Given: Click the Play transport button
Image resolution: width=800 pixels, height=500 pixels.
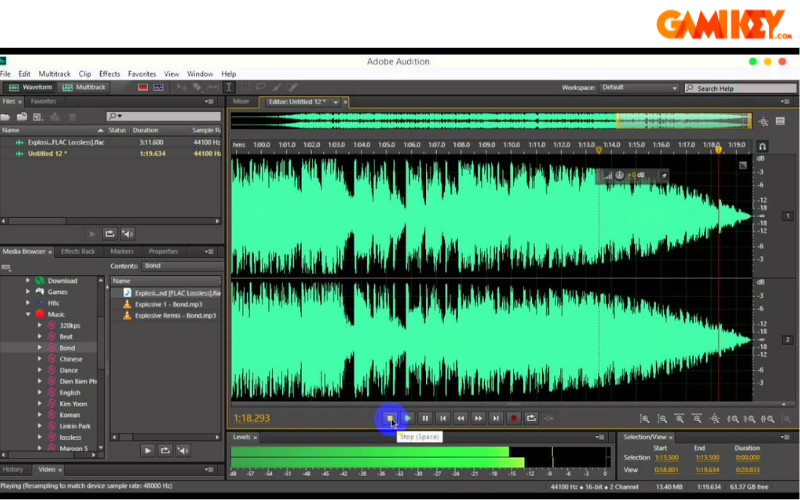Looking at the screenshot, I should (x=408, y=418).
